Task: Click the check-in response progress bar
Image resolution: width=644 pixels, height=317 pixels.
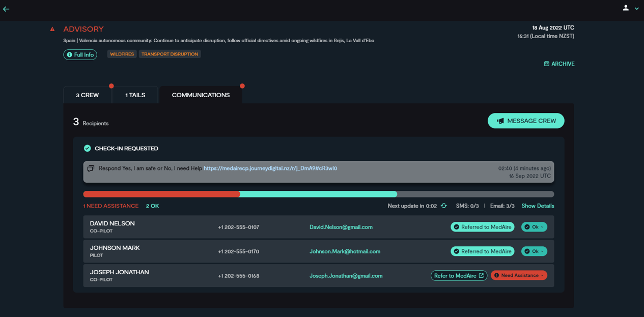Action: click(319, 194)
